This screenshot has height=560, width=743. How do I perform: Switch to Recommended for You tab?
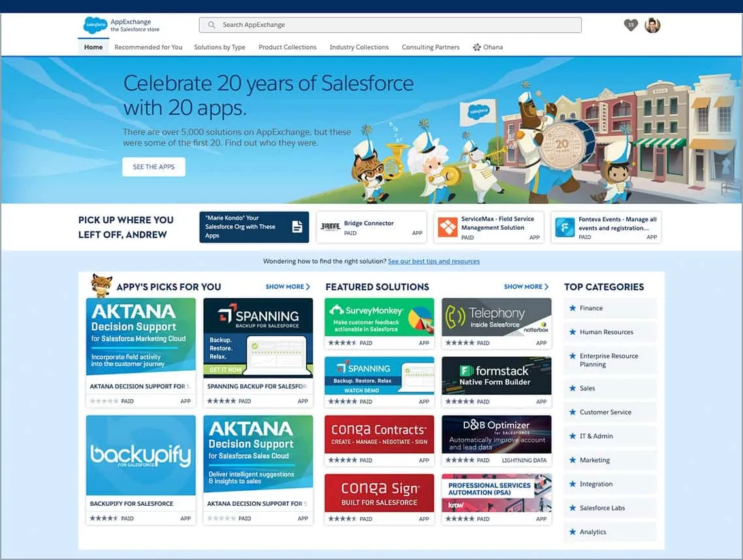pyautogui.click(x=148, y=47)
